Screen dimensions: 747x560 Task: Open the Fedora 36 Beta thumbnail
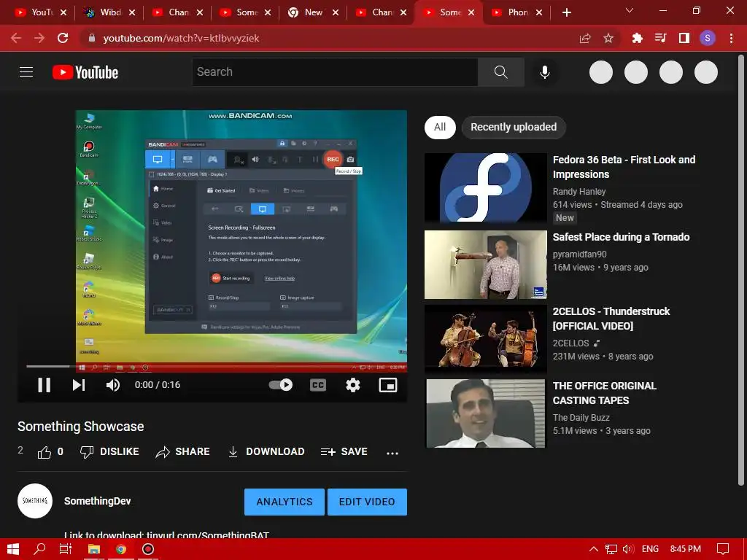point(485,187)
